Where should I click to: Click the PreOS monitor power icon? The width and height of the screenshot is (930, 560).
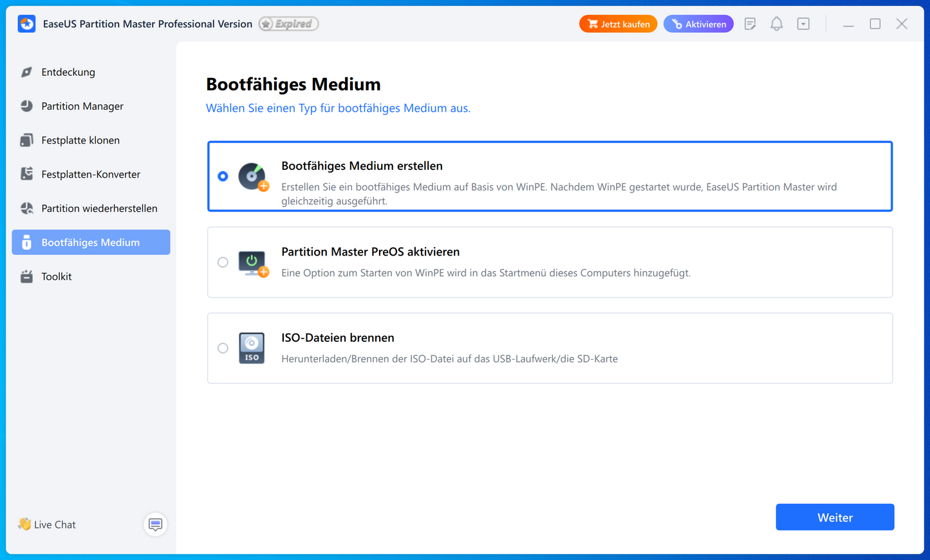click(253, 263)
